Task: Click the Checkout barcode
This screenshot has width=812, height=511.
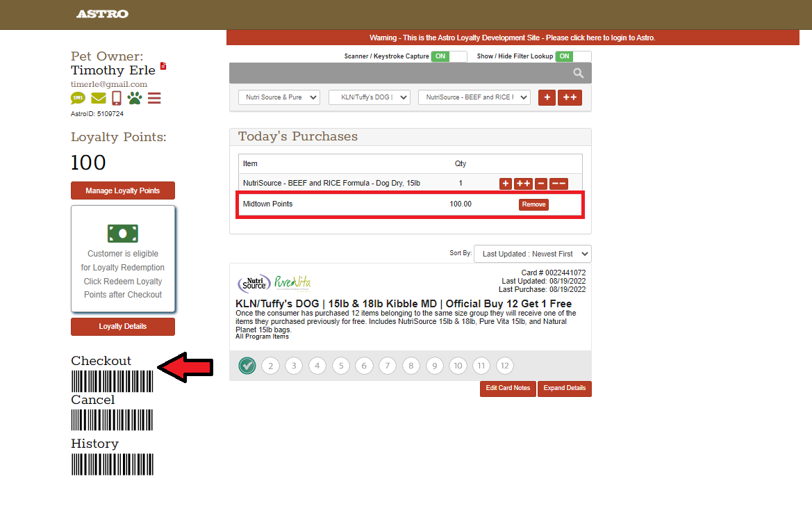Action: [x=112, y=381]
